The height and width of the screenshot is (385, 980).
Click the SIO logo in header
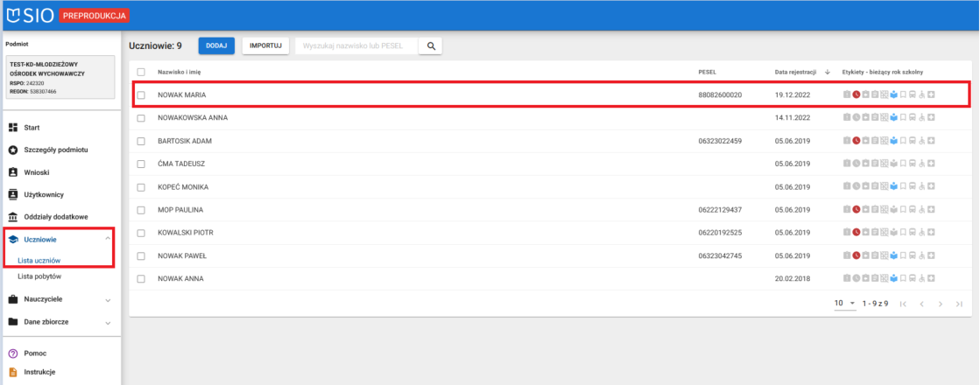click(x=33, y=15)
